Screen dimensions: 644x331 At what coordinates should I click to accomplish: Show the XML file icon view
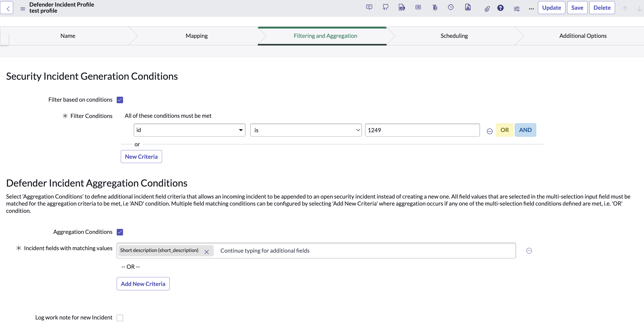tap(402, 7)
